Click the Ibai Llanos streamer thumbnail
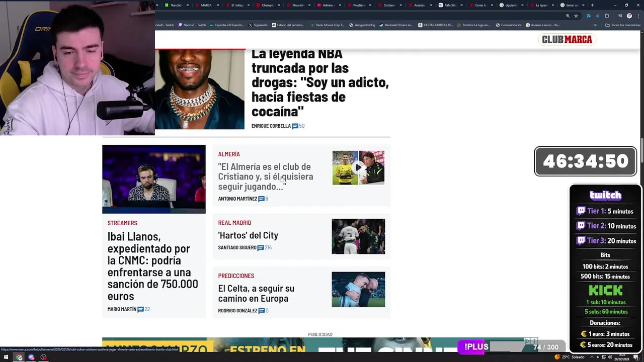 (x=154, y=179)
